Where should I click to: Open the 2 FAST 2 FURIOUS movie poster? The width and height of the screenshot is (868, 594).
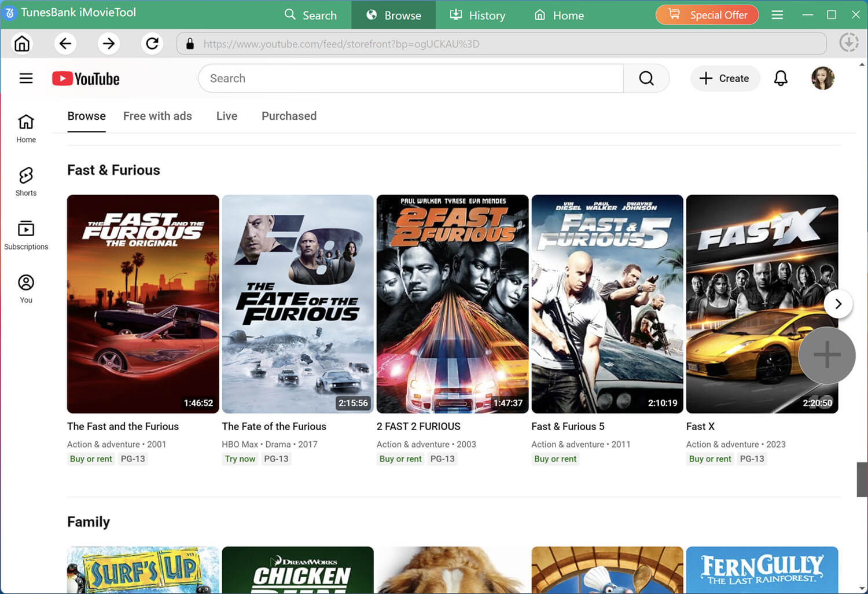click(452, 304)
